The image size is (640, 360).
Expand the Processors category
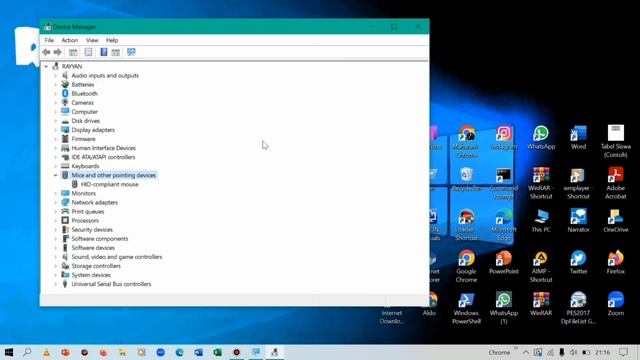(56, 220)
